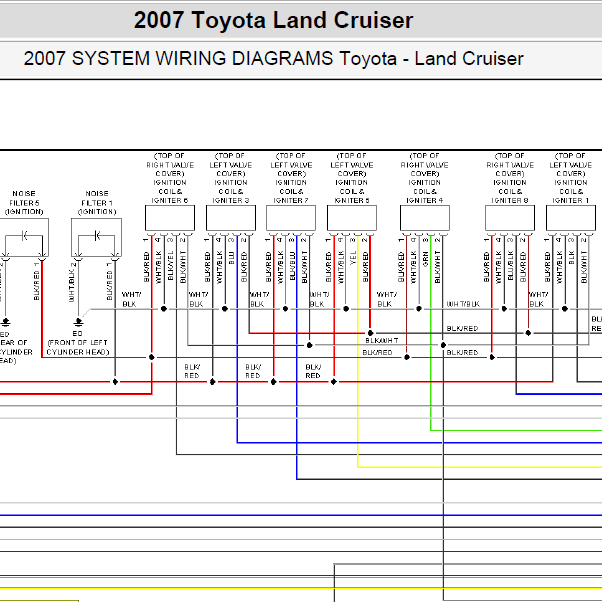This screenshot has height=602, width=602.
Task: Click the E0 ground symbol under Noise Filter 1
Action: pos(78,322)
